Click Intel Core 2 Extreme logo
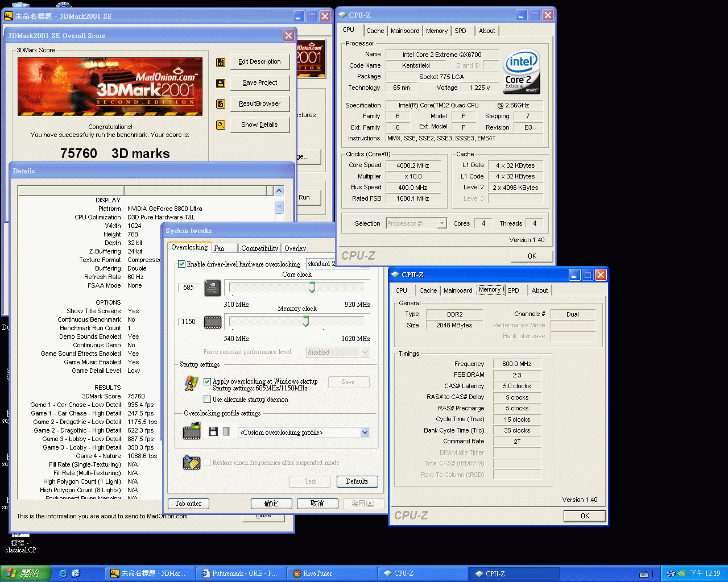Screen dimensions: 728x582 (522, 72)
